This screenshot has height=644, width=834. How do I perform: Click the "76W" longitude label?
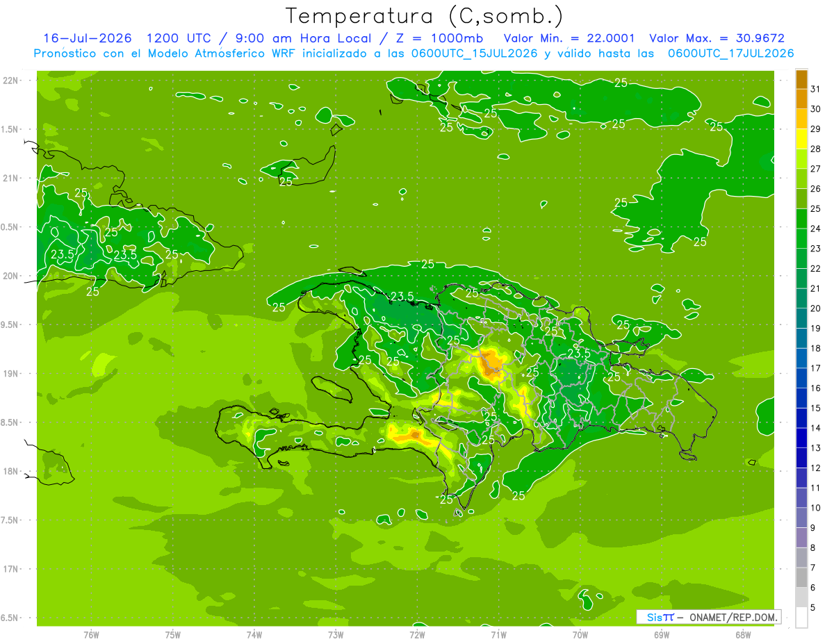coord(91,635)
